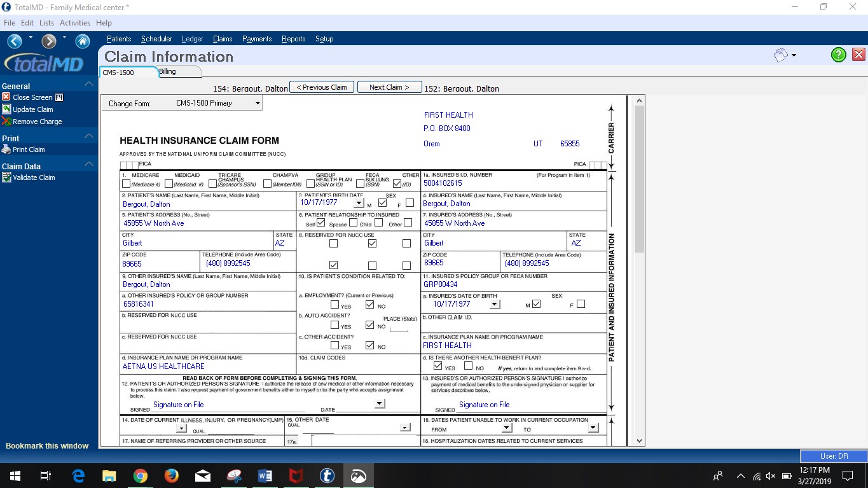Click Remove Charge label

(x=38, y=122)
